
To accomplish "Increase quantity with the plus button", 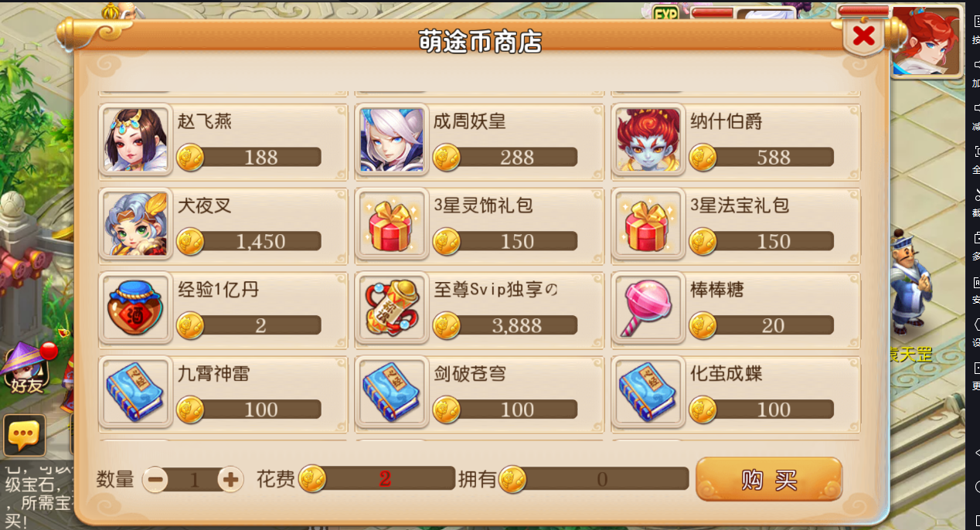I will click(230, 480).
